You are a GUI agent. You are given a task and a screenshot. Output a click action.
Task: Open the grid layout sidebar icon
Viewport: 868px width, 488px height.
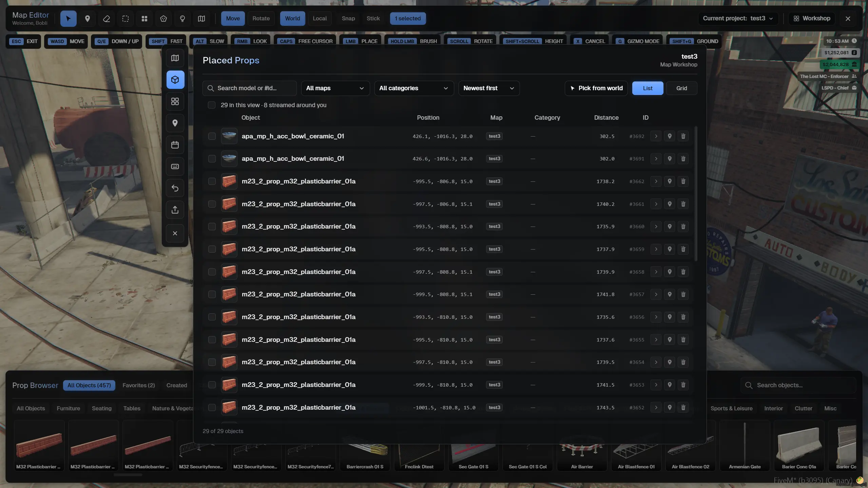tap(175, 101)
